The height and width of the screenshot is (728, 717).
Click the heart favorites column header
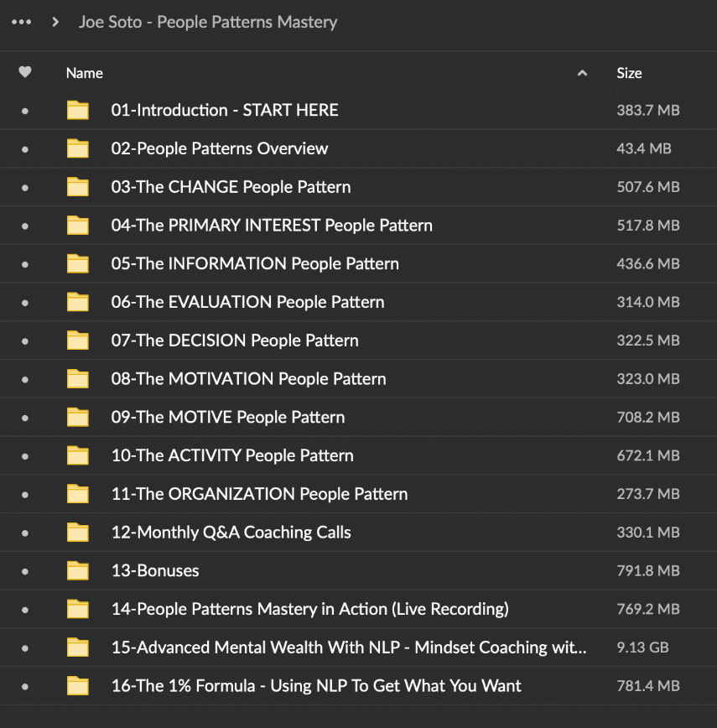25,72
